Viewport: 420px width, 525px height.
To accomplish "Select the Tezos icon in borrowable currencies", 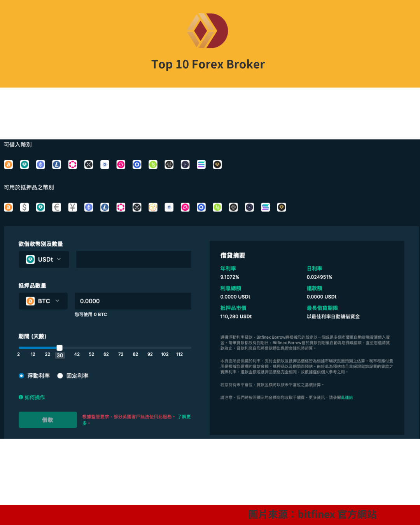I will 153,164.
